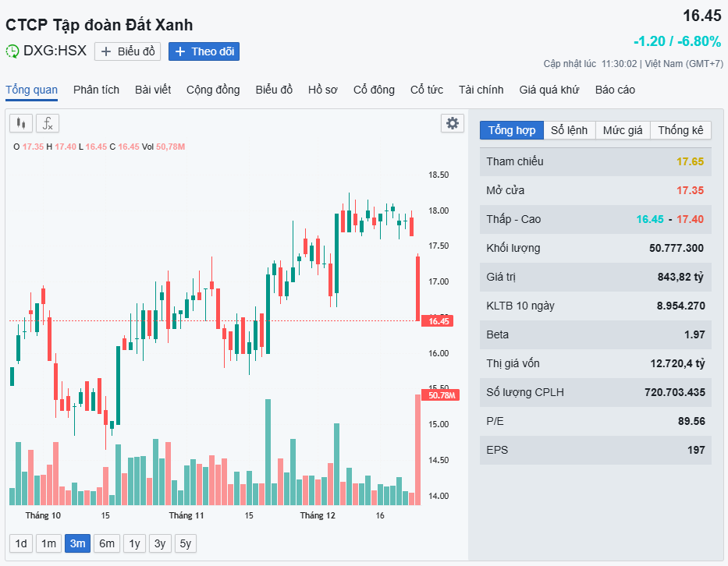
Task: Click the low price value 16.45 in 'Thấp - Cao'
Action: pos(650,219)
